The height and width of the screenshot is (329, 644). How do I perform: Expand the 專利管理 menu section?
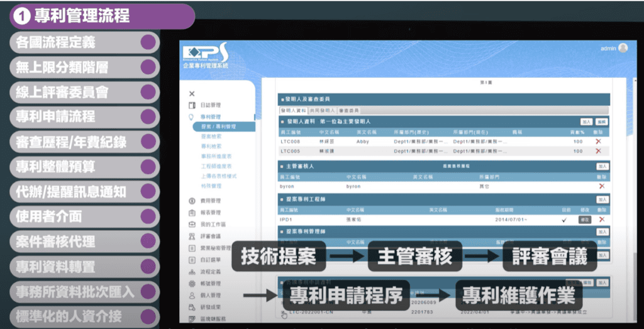[x=210, y=117]
